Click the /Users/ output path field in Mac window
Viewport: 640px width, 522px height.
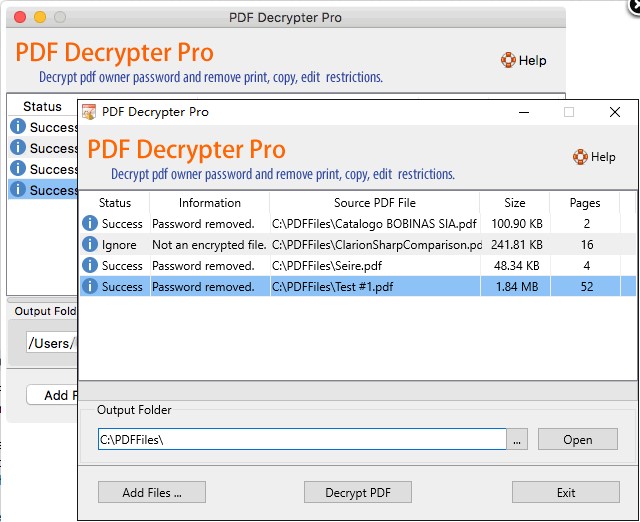click(52, 342)
